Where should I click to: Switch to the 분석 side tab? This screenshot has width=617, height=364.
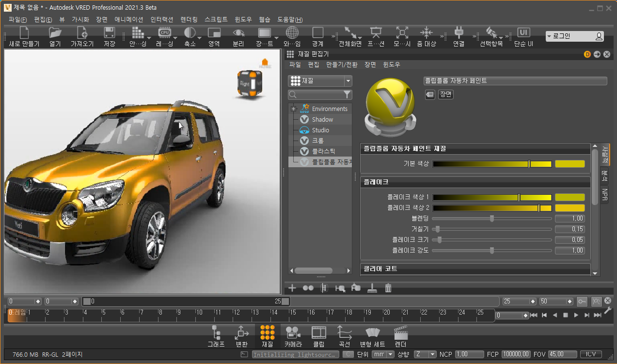[605, 175]
